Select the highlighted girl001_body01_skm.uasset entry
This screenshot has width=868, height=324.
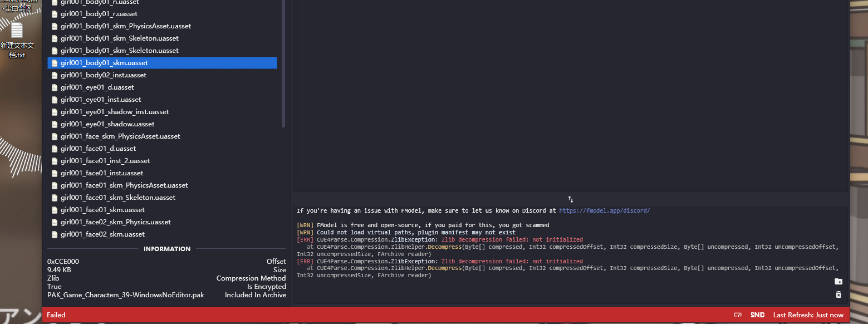point(104,63)
